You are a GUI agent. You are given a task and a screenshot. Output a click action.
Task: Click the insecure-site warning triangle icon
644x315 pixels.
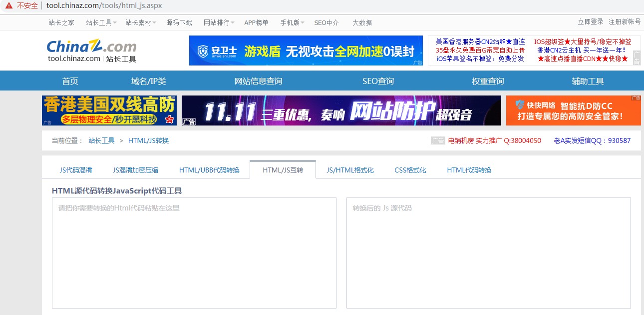[x=9, y=5]
